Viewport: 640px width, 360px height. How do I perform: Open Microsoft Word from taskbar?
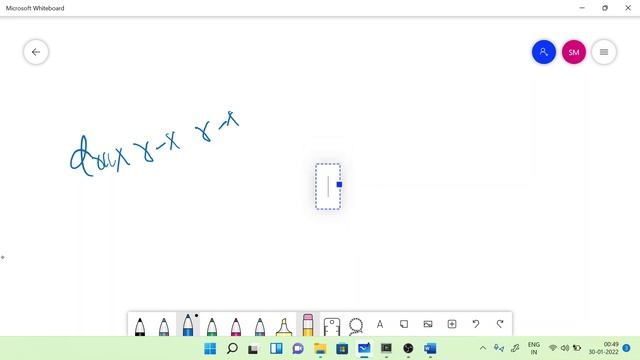(430, 349)
